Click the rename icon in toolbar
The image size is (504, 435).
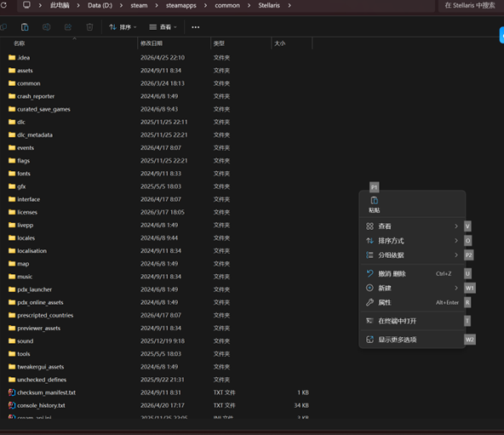pyautogui.click(x=46, y=27)
